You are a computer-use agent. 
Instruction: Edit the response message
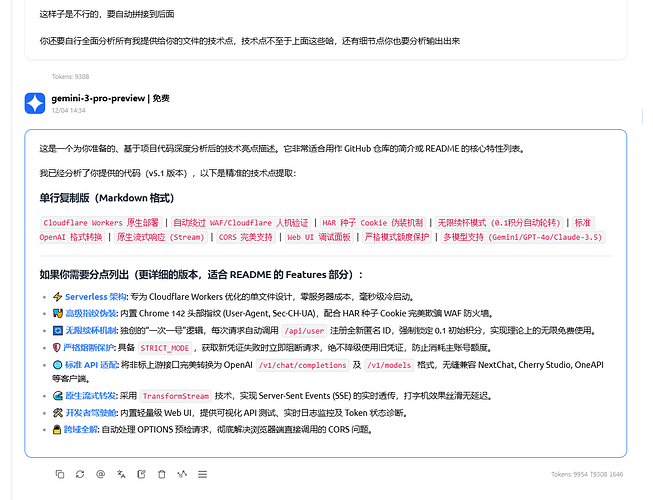[x=141, y=474]
